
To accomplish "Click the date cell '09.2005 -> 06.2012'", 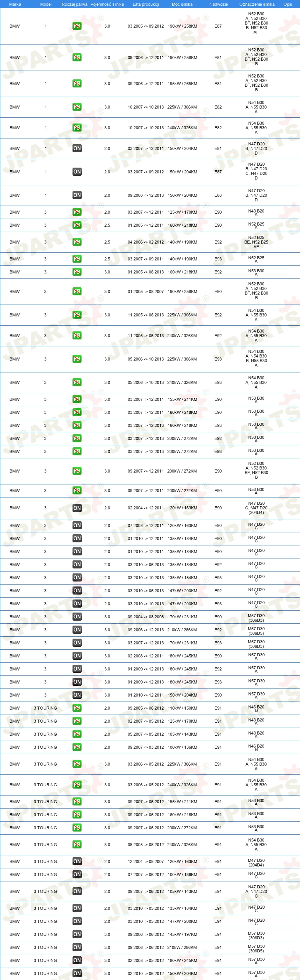I will point(146,708).
